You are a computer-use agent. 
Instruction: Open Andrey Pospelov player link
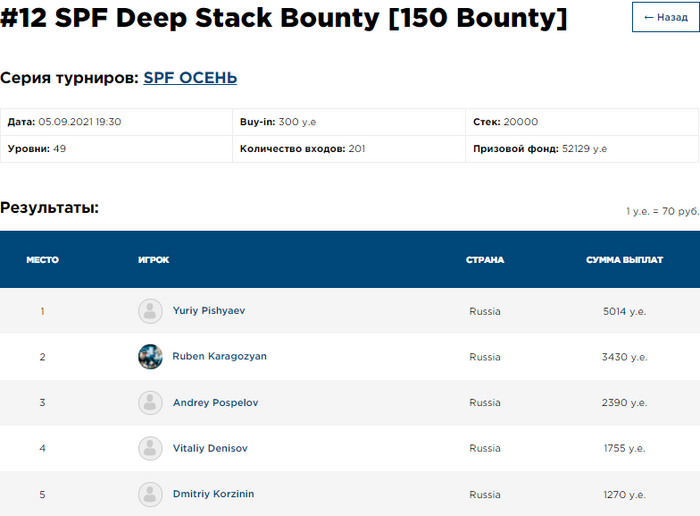(x=215, y=403)
